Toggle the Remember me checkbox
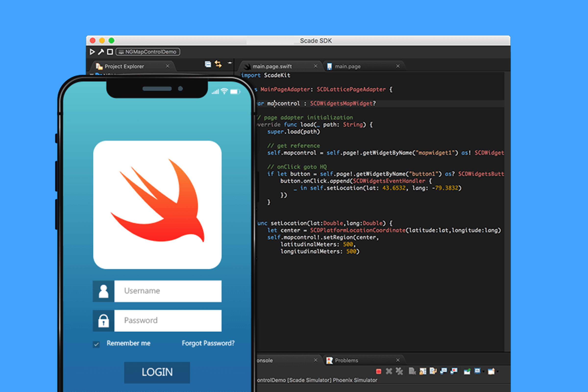588x392 pixels. 96,344
